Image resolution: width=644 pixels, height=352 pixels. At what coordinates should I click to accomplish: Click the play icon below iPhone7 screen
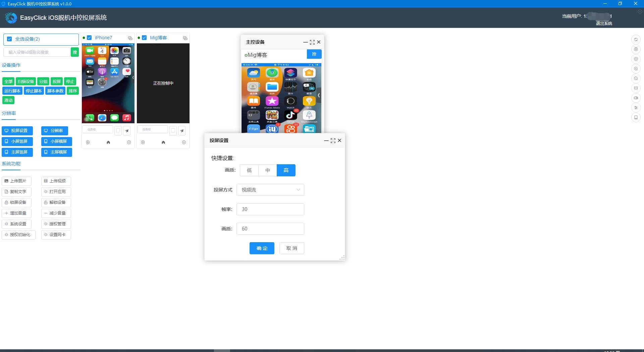[x=88, y=142]
